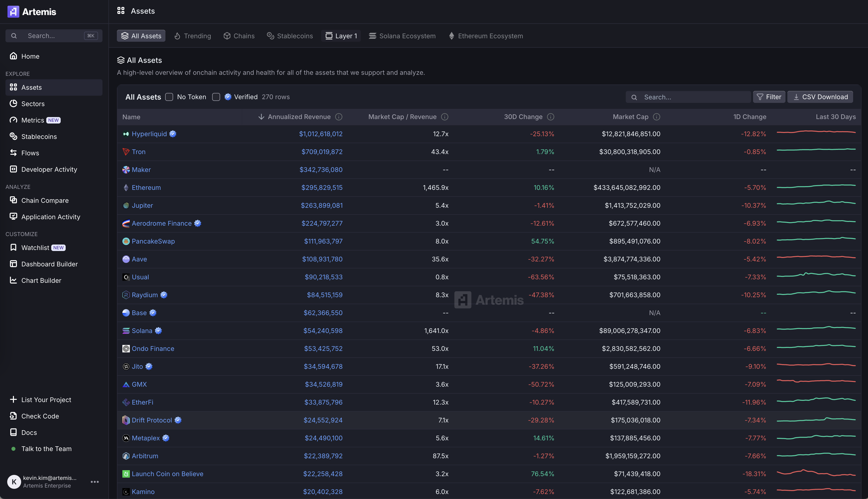Switch to the Solana Ecosystem tab
The image size is (868, 499).
tap(402, 36)
